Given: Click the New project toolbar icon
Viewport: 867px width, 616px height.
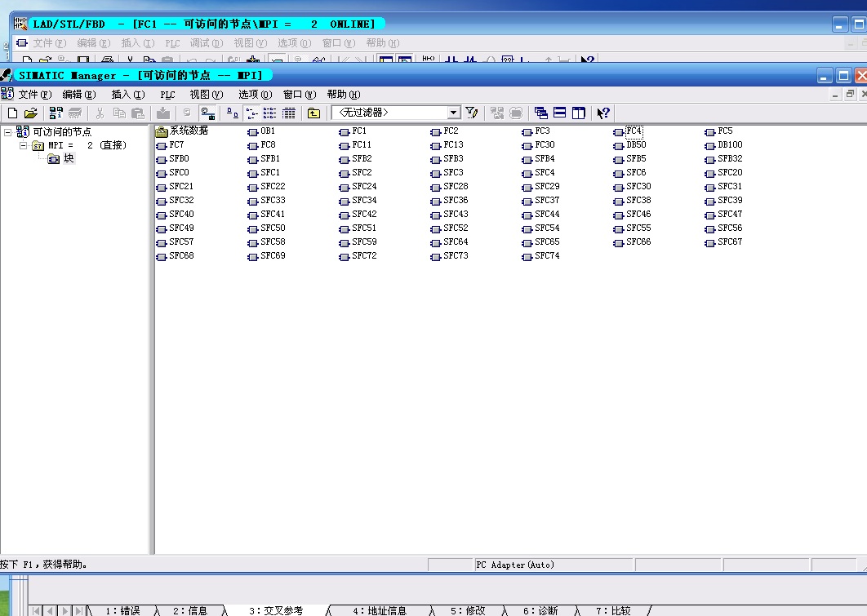Looking at the screenshot, I should pyautogui.click(x=12, y=113).
